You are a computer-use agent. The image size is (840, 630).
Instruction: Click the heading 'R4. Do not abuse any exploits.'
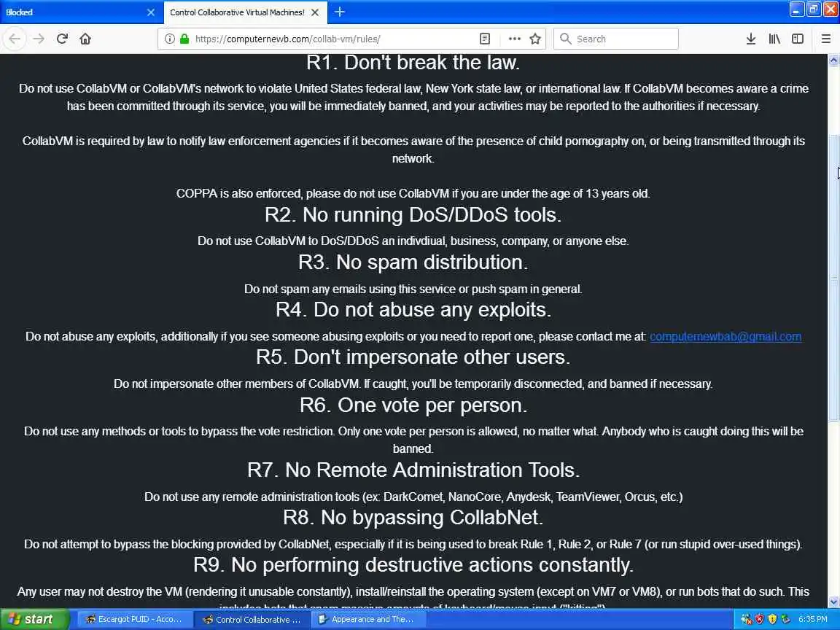[x=413, y=310]
